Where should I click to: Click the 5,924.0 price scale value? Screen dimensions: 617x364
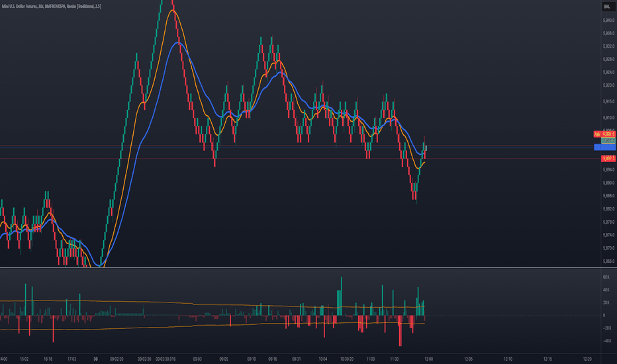tap(608, 72)
